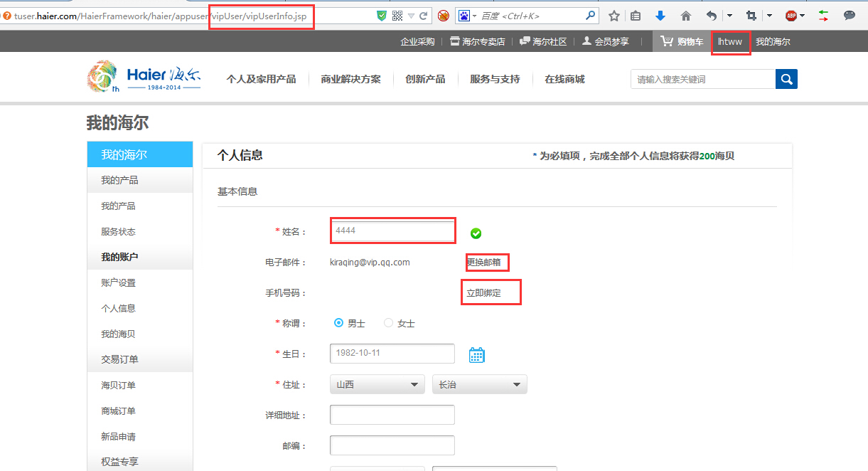Bookmark this page with the star icon
Screen dimensions: 868x471
(614, 16)
